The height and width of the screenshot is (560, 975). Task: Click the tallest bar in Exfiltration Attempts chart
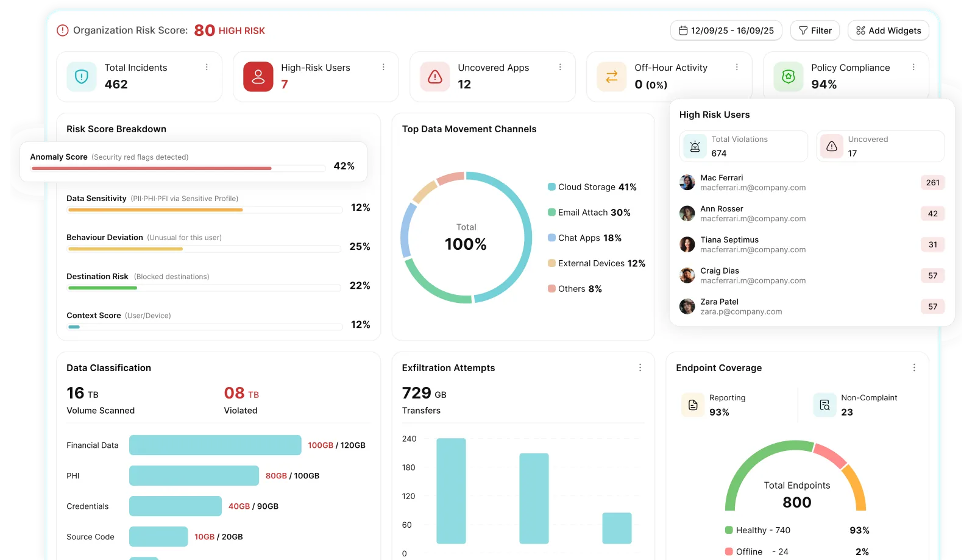pyautogui.click(x=452, y=491)
